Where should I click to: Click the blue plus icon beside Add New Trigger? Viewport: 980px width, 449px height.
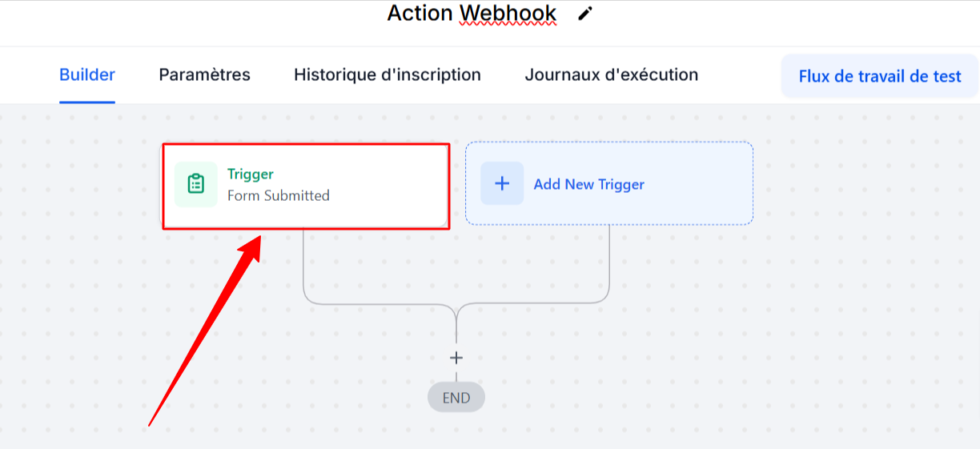click(502, 183)
